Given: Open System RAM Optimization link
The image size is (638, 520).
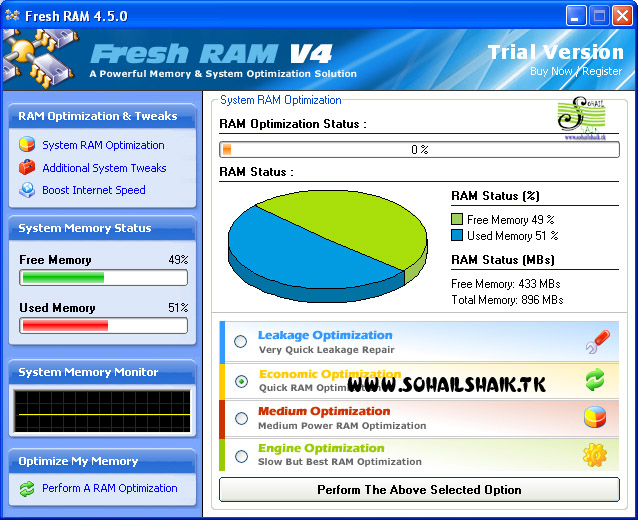Looking at the screenshot, I should tap(103, 145).
